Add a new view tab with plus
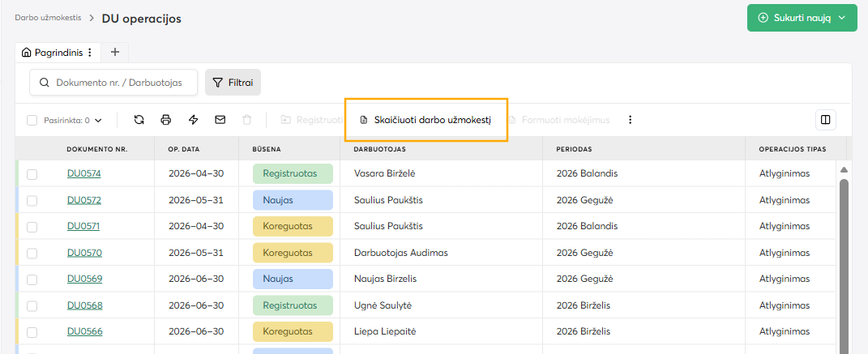 114,52
